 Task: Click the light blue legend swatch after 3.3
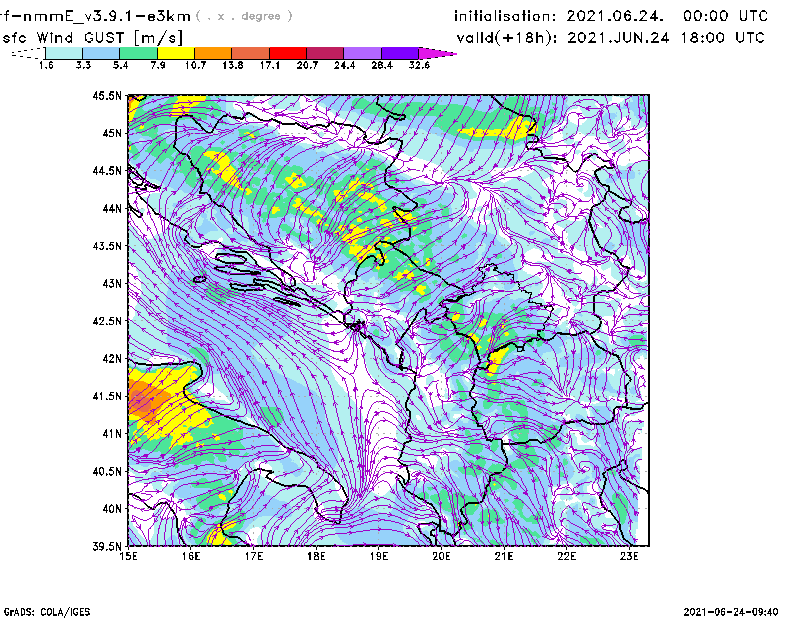point(101,53)
